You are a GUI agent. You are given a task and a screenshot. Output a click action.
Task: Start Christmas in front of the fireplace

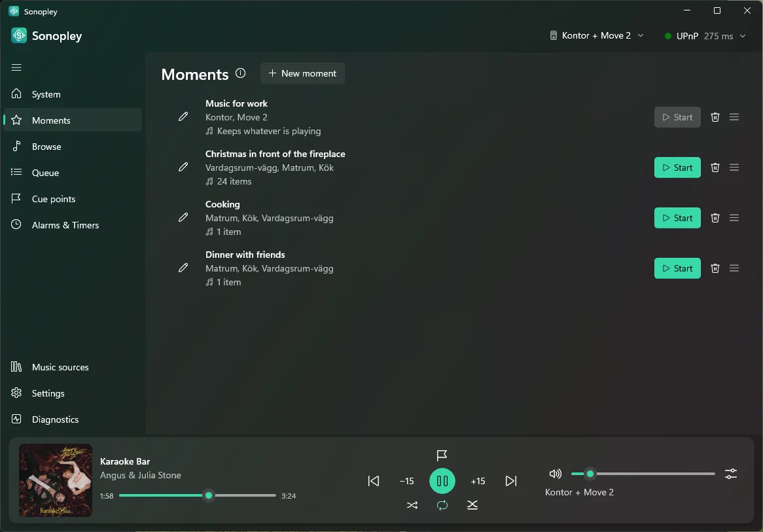(677, 168)
